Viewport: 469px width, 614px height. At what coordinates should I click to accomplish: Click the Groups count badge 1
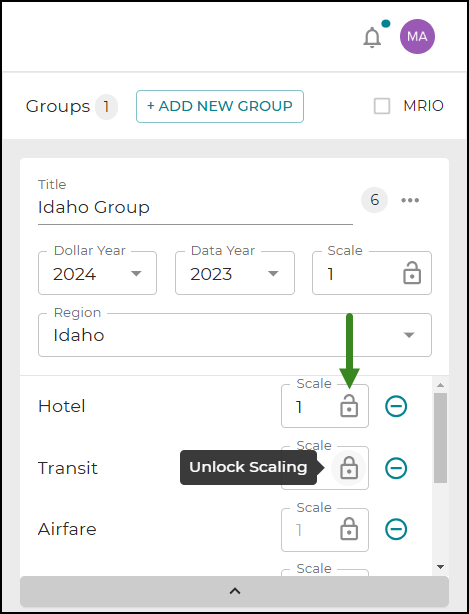point(106,107)
